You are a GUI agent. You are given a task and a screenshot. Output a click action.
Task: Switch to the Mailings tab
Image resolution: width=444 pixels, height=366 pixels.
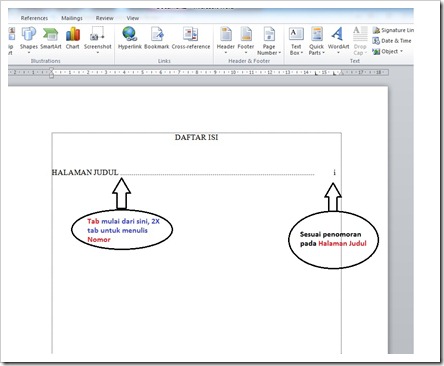tap(72, 18)
